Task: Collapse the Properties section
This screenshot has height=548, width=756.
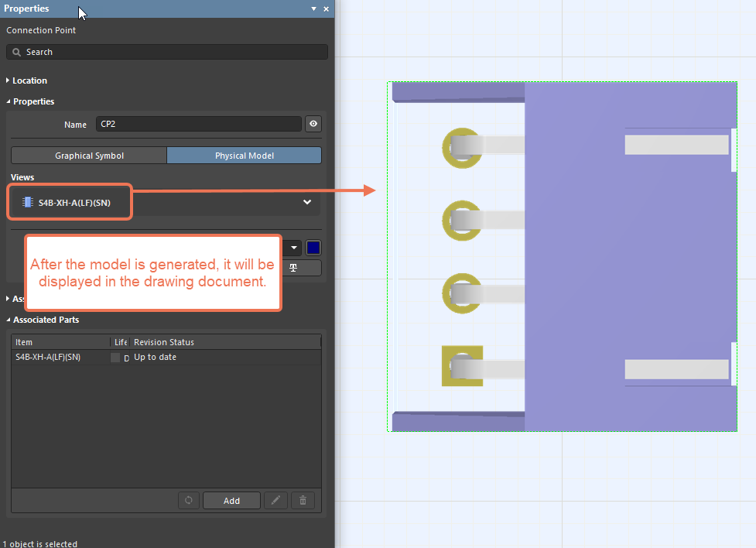Action: pyautogui.click(x=9, y=101)
